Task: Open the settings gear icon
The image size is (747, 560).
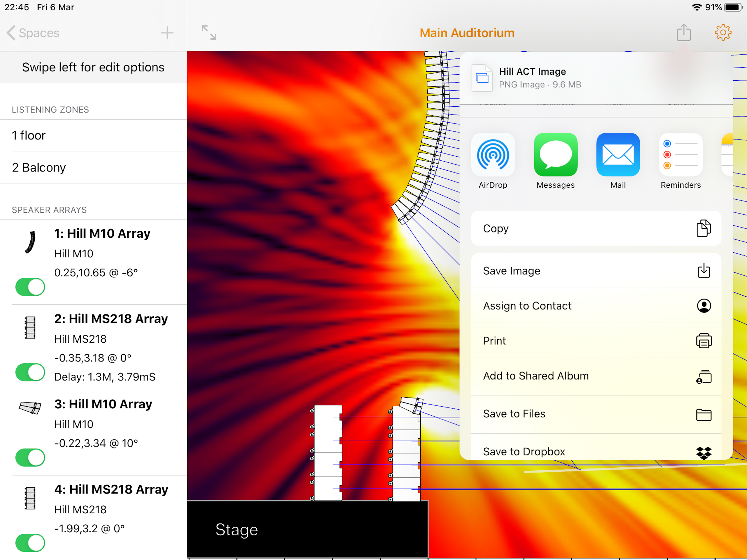Action: click(x=723, y=33)
